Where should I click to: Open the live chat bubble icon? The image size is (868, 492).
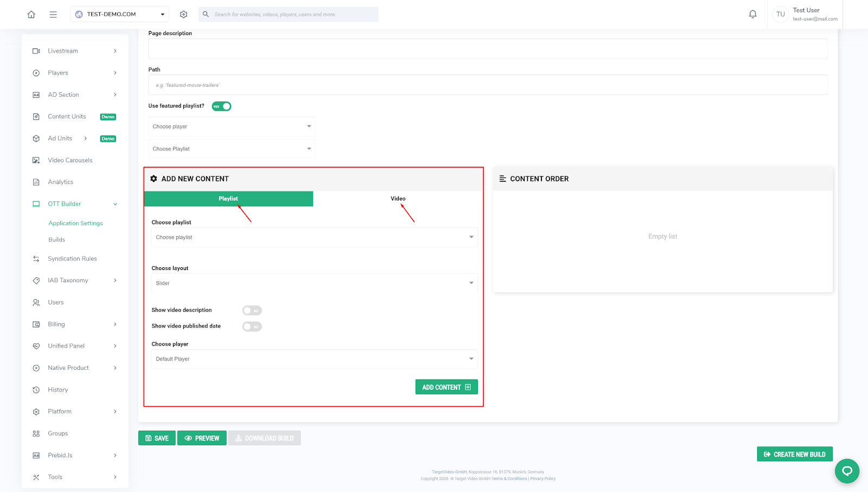(x=846, y=471)
